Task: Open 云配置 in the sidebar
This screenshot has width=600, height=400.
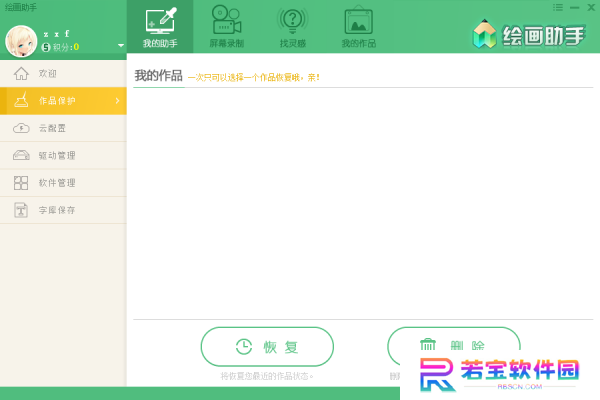Action: tap(63, 128)
